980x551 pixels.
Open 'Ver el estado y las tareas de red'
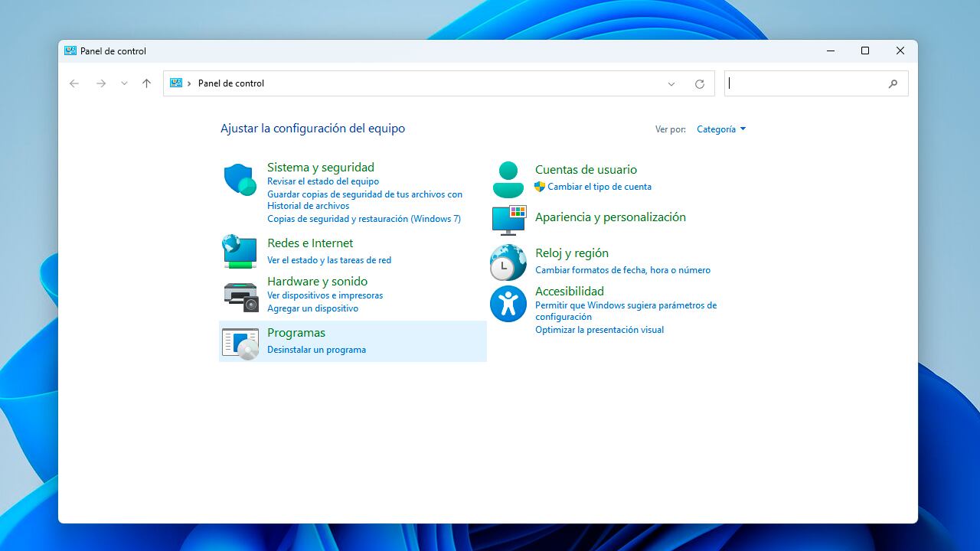click(x=328, y=259)
